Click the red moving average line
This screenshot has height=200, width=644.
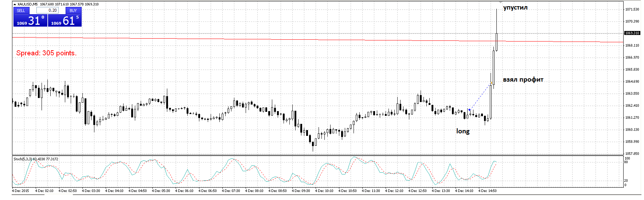pos(255,39)
